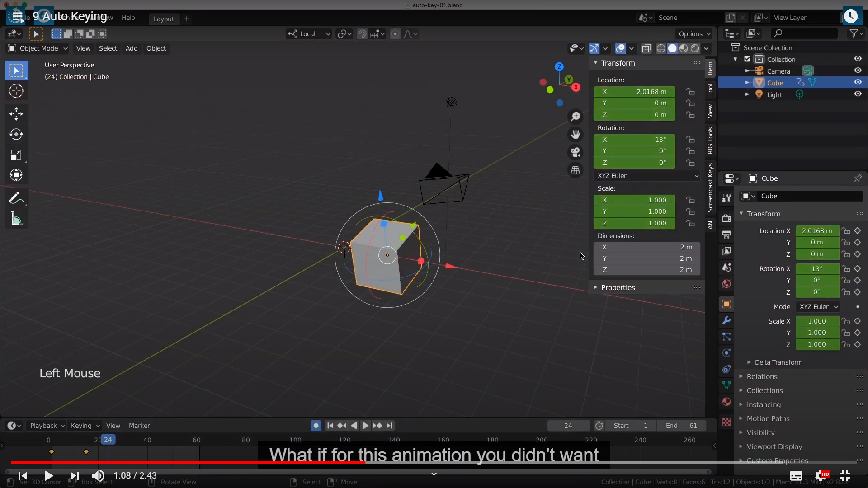Open the Object Mode dropdown

[x=38, y=48]
